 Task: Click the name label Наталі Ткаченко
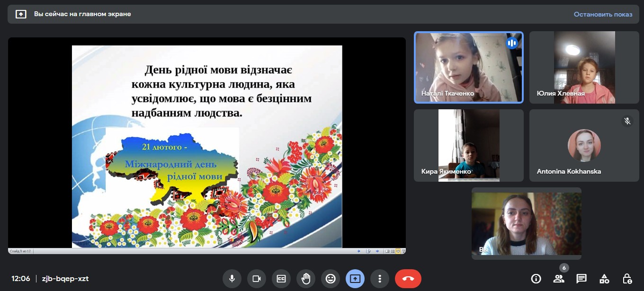447,94
